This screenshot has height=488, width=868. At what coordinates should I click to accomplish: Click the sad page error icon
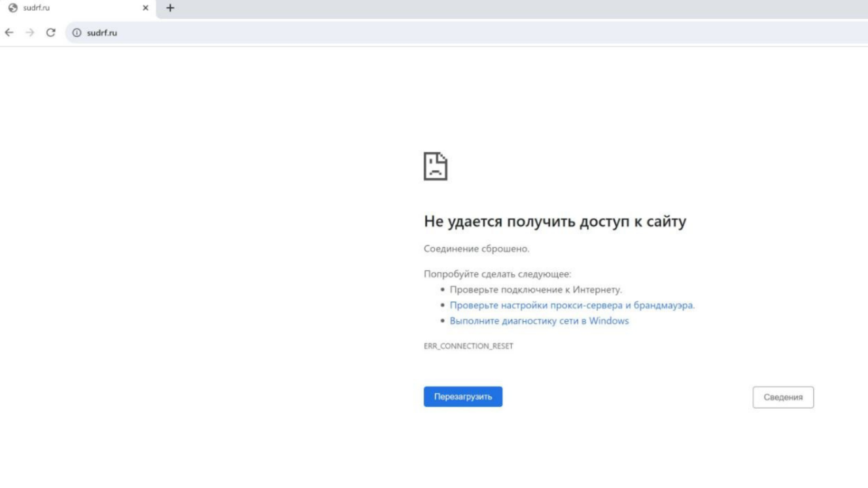436,166
